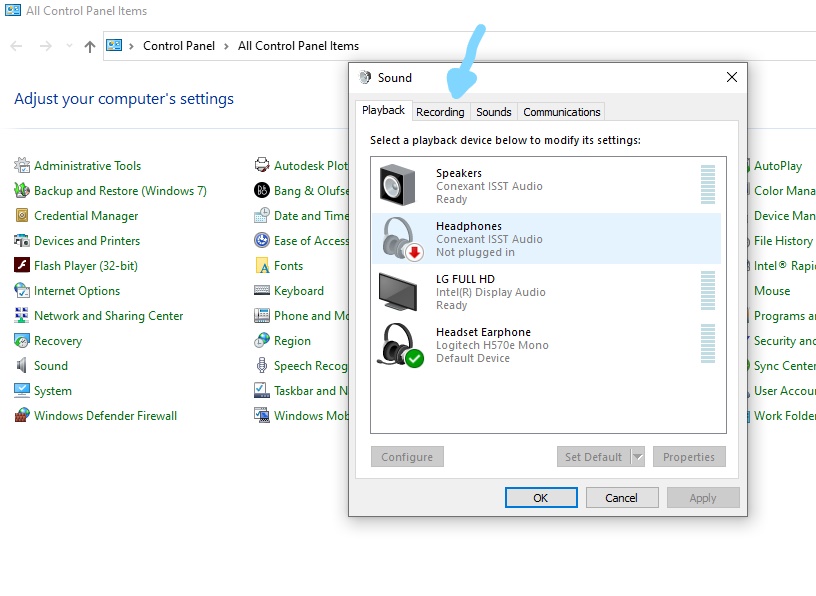Click Devices and Printers icon

[22, 240]
